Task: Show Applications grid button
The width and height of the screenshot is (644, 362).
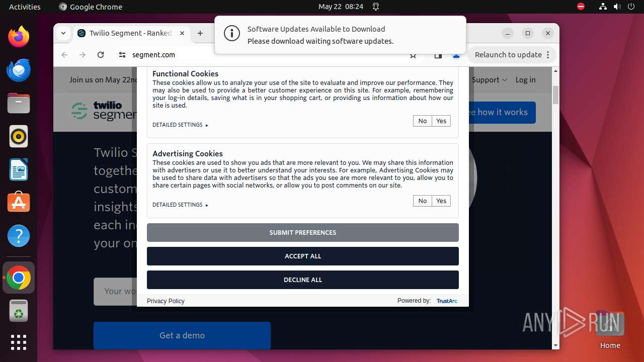Action: [x=19, y=342]
